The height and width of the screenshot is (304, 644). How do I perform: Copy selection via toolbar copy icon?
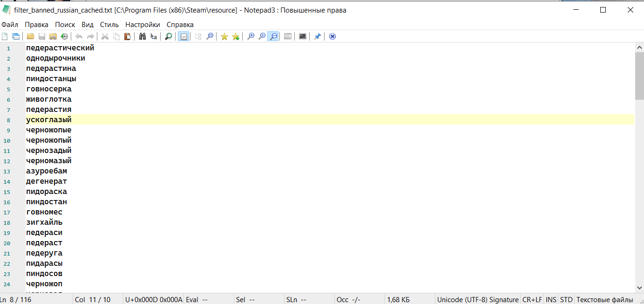pyautogui.click(x=116, y=36)
